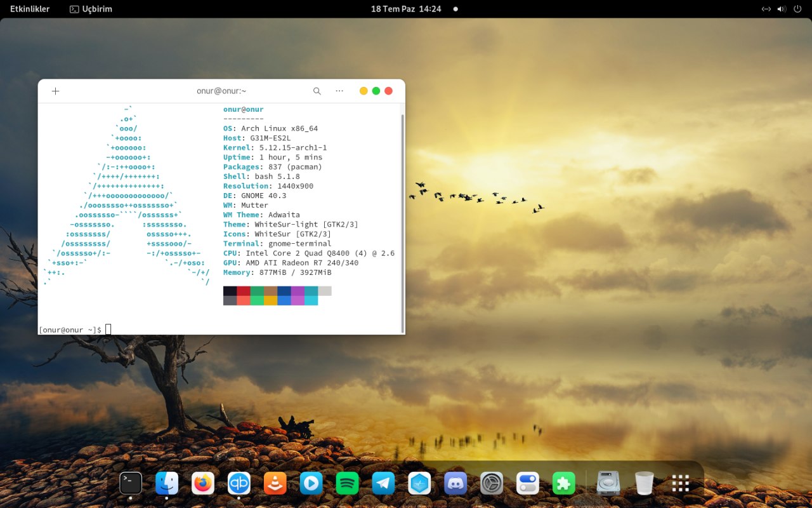This screenshot has width=812, height=508.
Task: Click the text 'GPU: AMD ATI Radeon R7 240/340'
Action: pyautogui.click(x=291, y=262)
